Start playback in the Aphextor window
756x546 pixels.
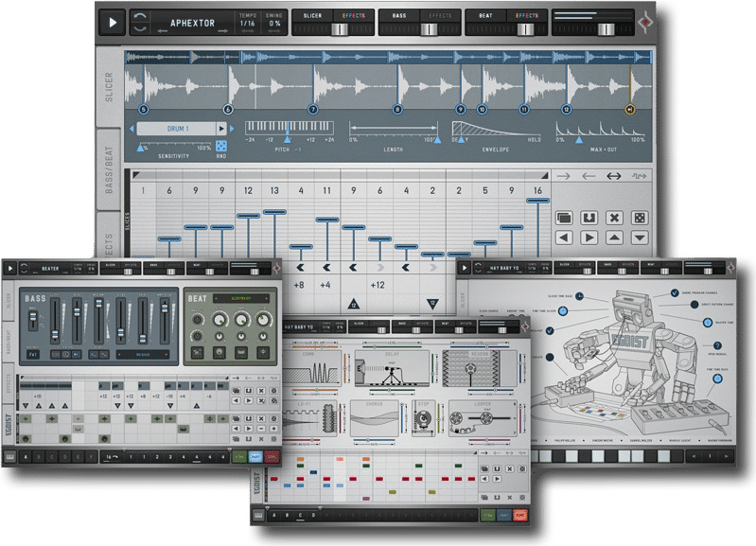113,22
